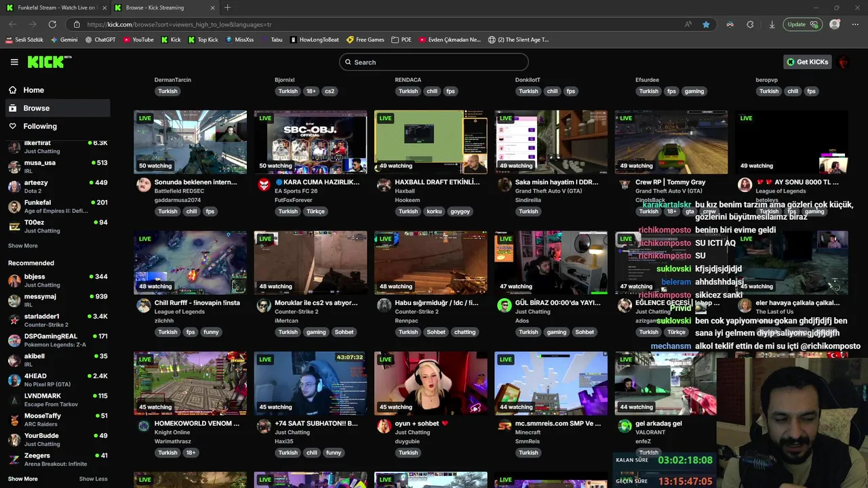Open Battlefield REDSEC stream thumbnail
This screenshot has height=488, width=868.
point(191,142)
